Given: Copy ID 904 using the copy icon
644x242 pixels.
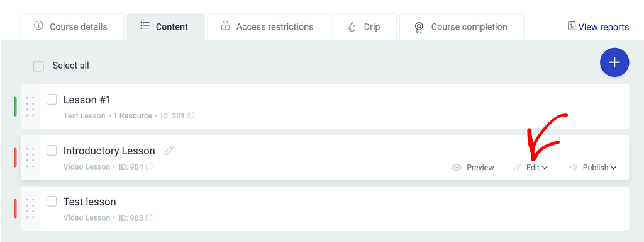Looking at the screenshot, I should coord(149,166).
